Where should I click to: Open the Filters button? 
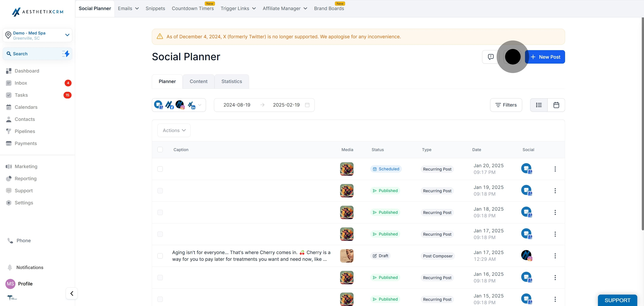[506, 105]
